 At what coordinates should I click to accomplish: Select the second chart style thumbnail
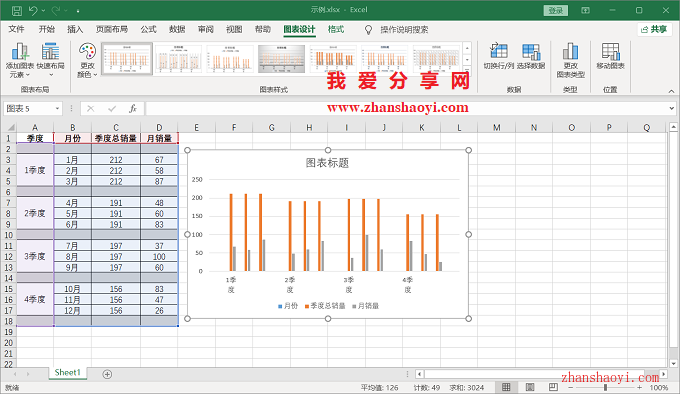click(x=178, y=59)
